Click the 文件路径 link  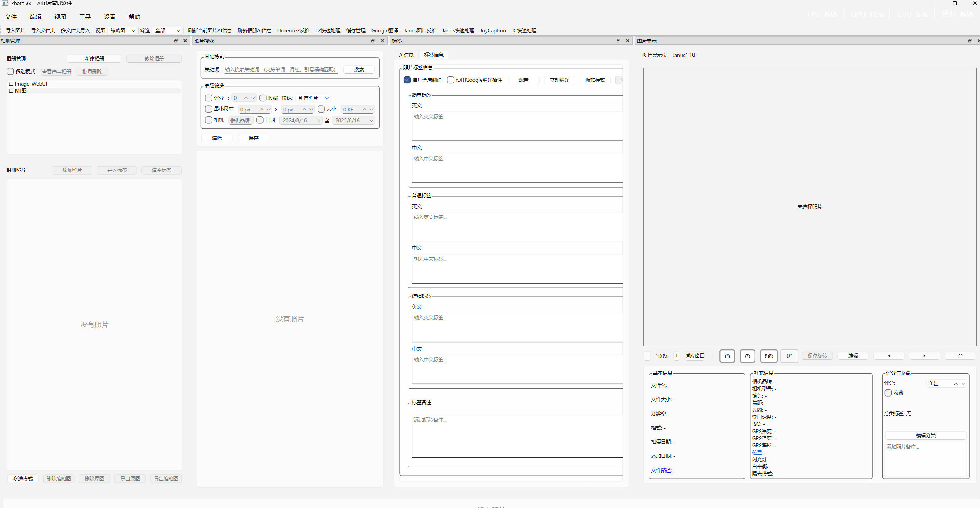(663, 470)
